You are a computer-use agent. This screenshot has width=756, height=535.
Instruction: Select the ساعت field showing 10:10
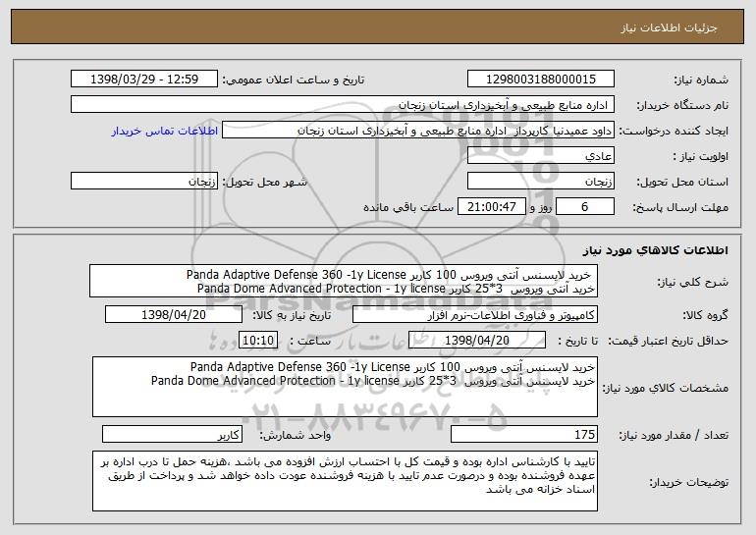coord(258,341)
